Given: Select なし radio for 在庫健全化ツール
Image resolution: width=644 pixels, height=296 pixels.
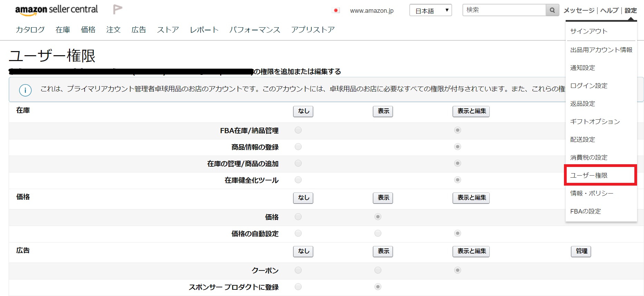Looking at the screenshot, I should tap(298, 180).
